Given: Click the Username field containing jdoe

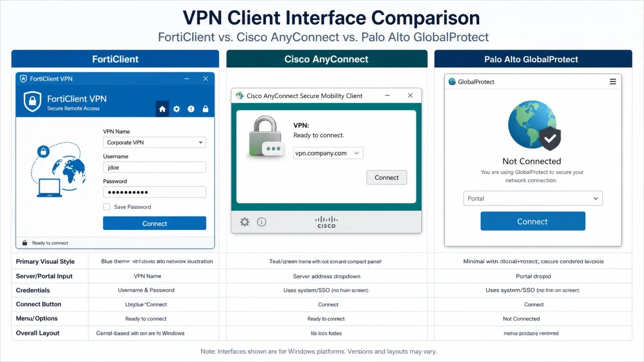Looking at the screenshot, I should (155, 167).
